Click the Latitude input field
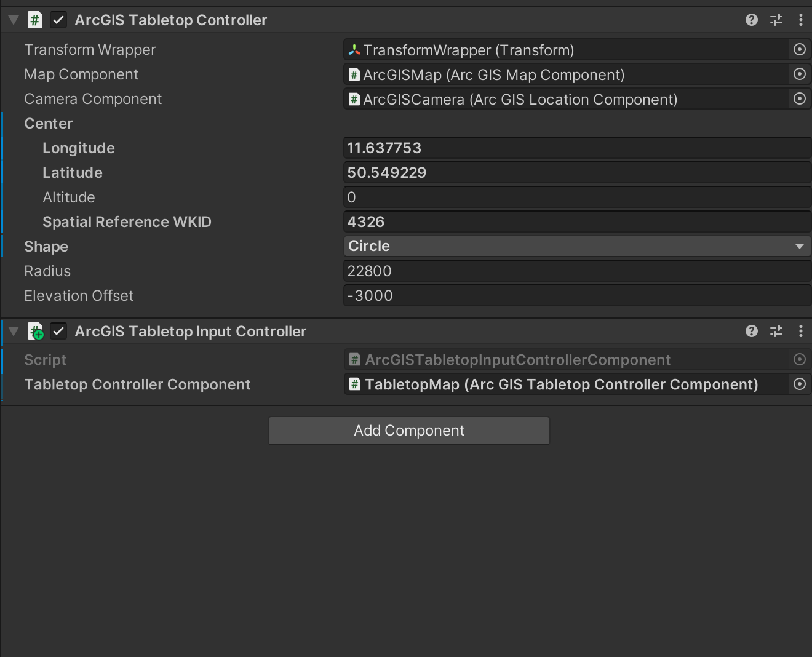Image resolution: width=812 pixels, height=657 pixels. pos(577,173)
